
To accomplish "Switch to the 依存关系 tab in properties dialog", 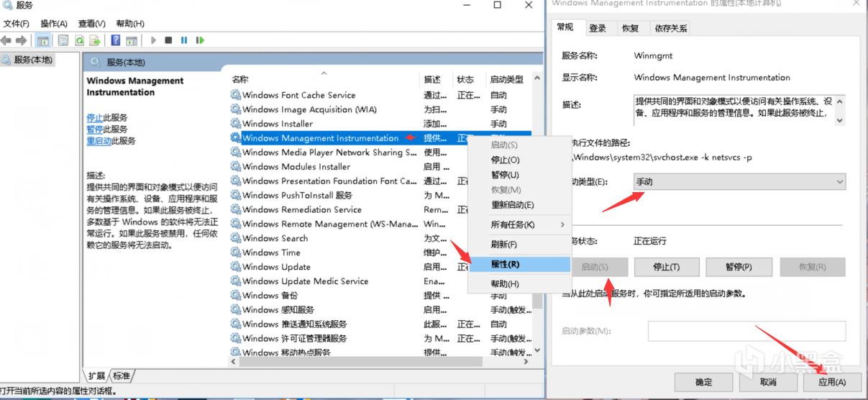I will 672,28.
